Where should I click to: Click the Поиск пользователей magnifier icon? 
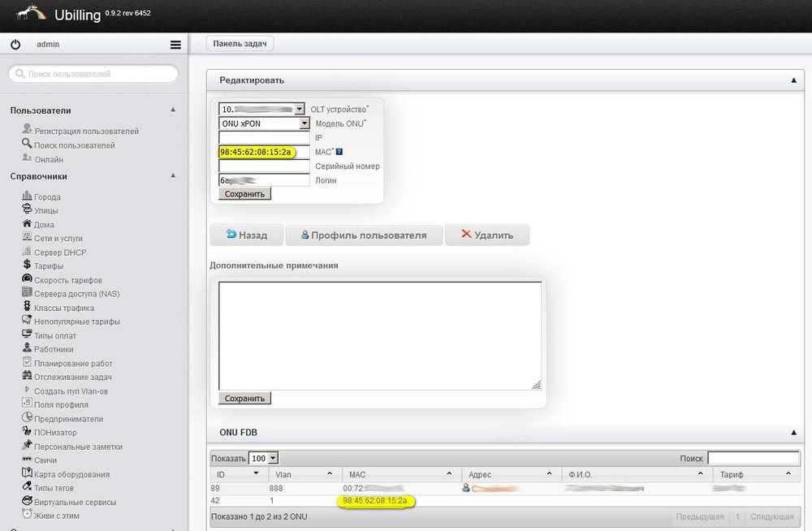(x=27, y=145)
